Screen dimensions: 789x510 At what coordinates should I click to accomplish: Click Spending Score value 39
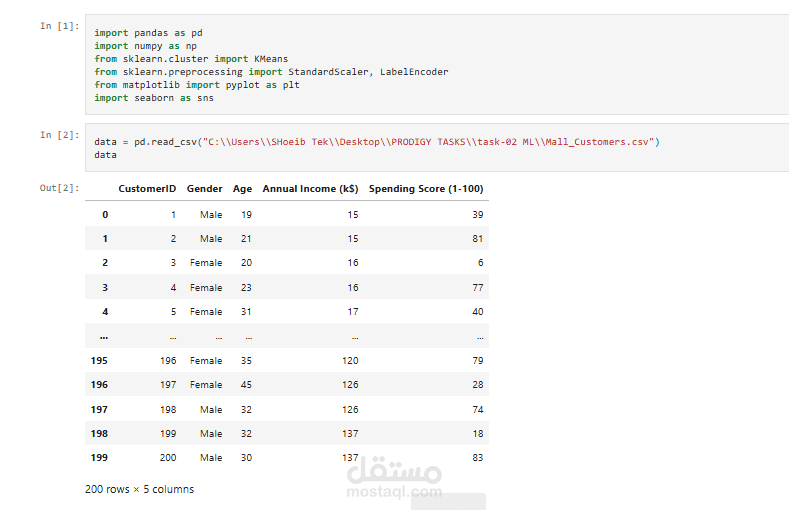pos(478,215)
